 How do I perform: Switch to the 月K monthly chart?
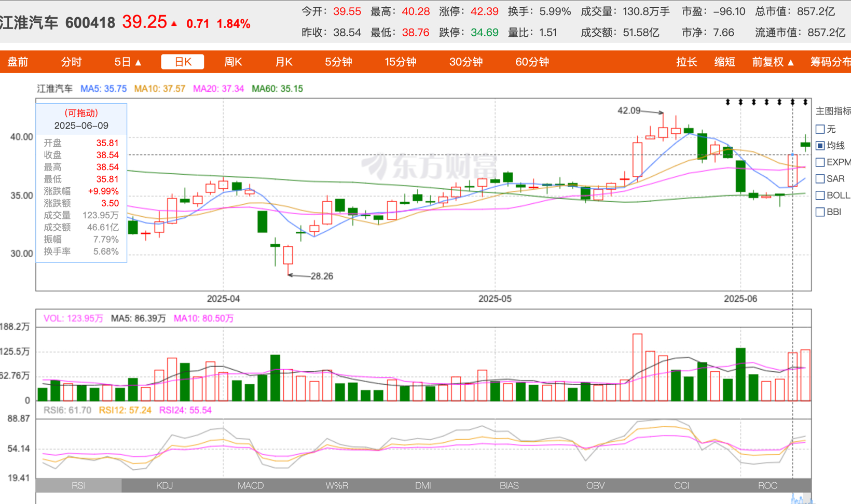pos(283,62)
